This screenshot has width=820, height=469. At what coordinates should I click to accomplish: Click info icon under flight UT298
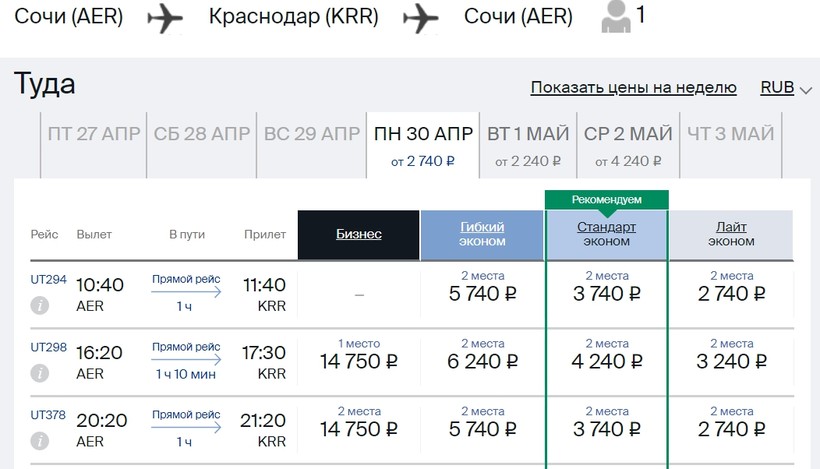[x=40, y=373]
